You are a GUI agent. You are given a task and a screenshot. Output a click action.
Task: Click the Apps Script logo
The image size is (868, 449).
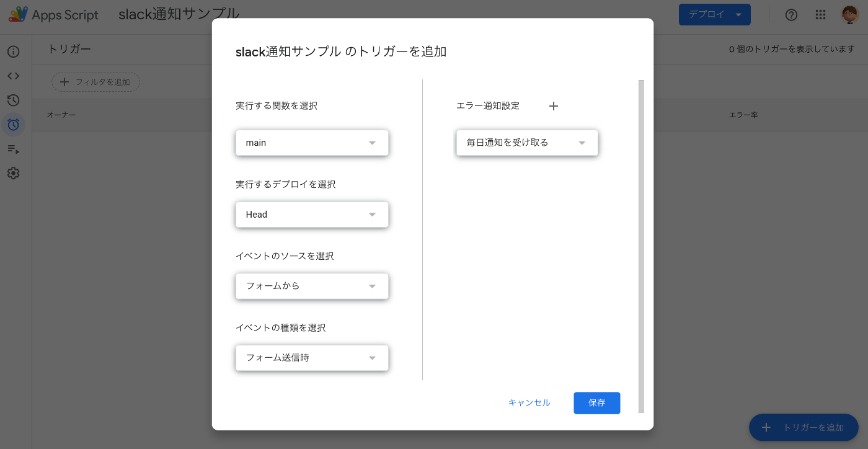click(x=53, y=15)
